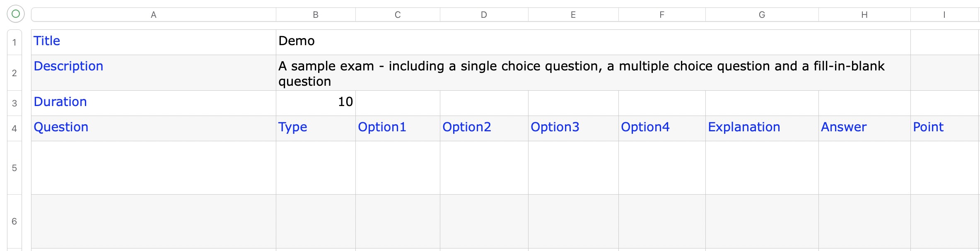Click the Option3 header cell
The height and width of the screenshot is (251, 980).
coord(573,128)
